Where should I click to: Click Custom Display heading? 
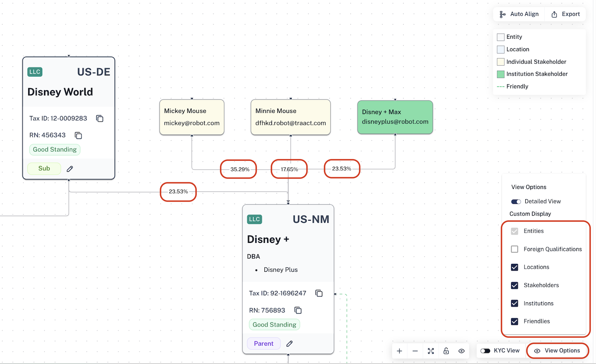[530, 214]
